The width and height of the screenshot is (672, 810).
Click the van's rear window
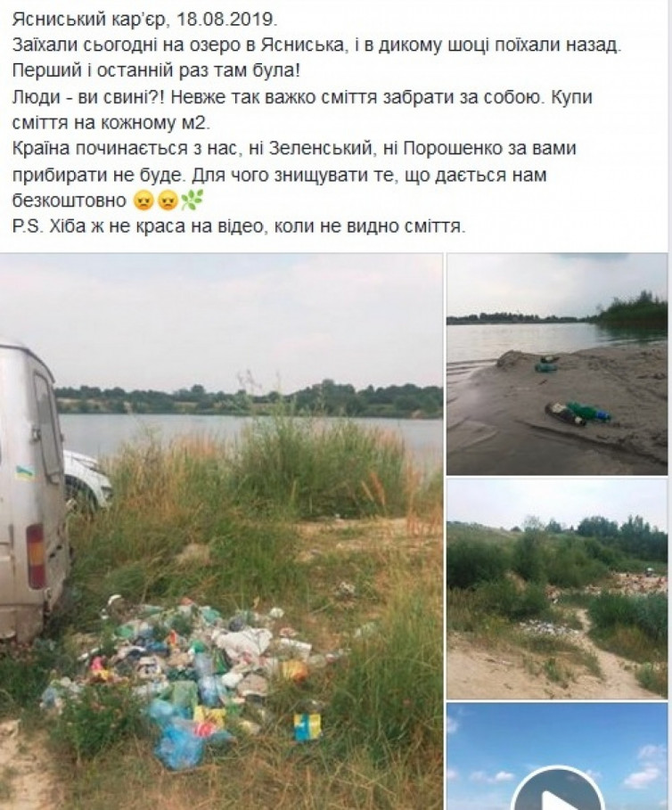tap(48, 428)
